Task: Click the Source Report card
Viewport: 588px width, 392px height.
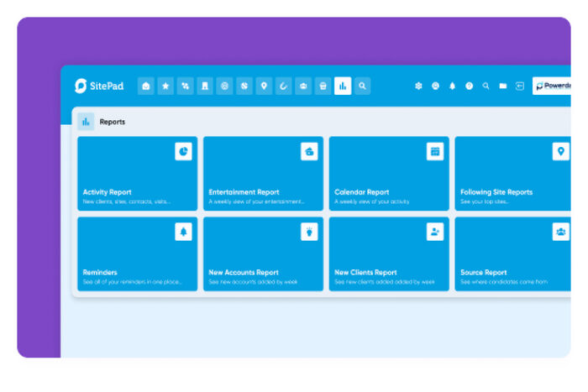Action: coord(512,254)
